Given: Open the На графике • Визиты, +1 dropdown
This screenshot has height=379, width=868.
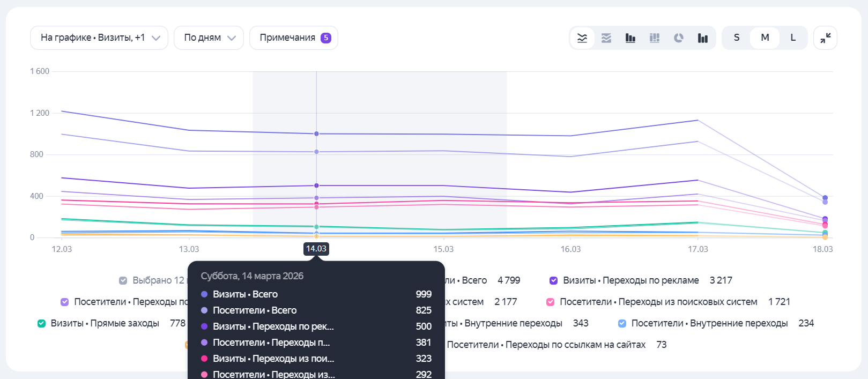Looking at the screenshot, I should point(99,38).
